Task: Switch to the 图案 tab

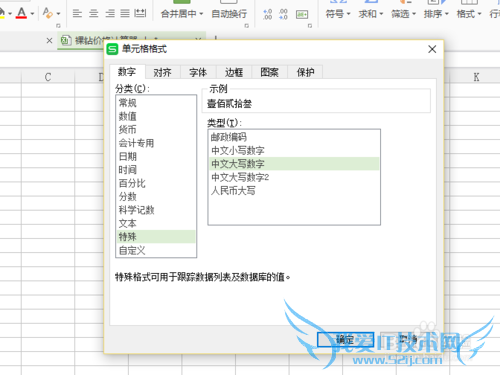Action: click(269, 72)
